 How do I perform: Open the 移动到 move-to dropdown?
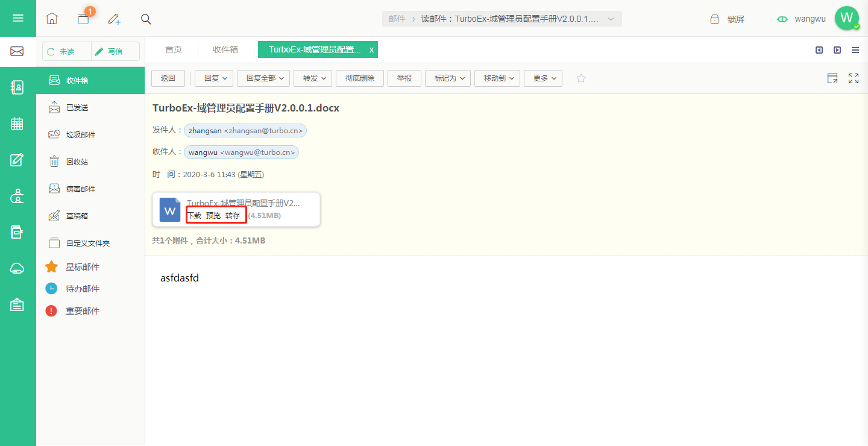click(497, 78)
